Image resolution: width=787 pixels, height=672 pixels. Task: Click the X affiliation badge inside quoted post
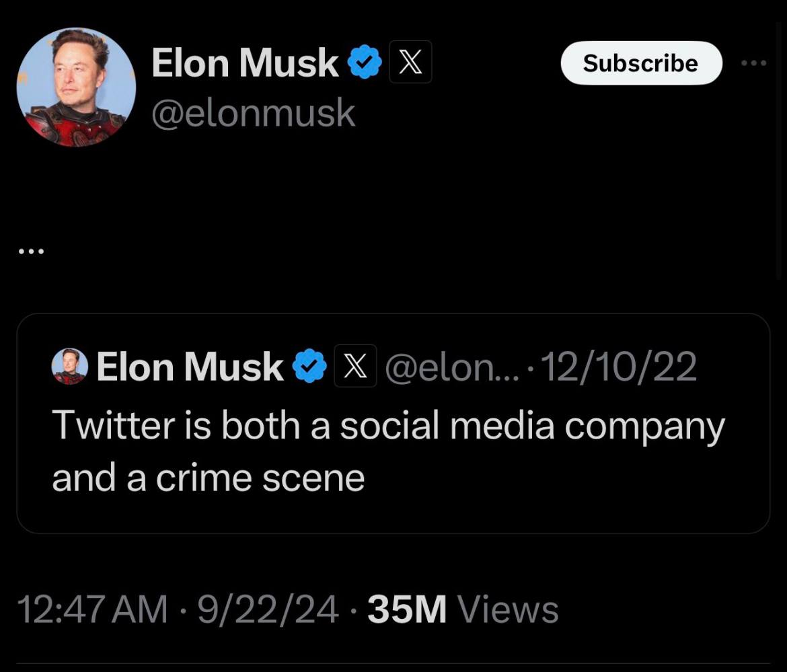point(355,367)
